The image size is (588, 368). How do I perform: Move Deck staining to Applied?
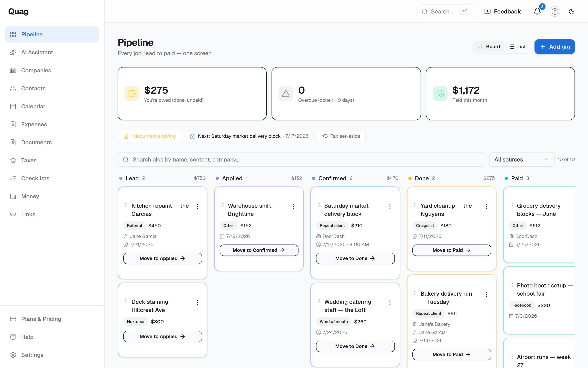[163, 336]
